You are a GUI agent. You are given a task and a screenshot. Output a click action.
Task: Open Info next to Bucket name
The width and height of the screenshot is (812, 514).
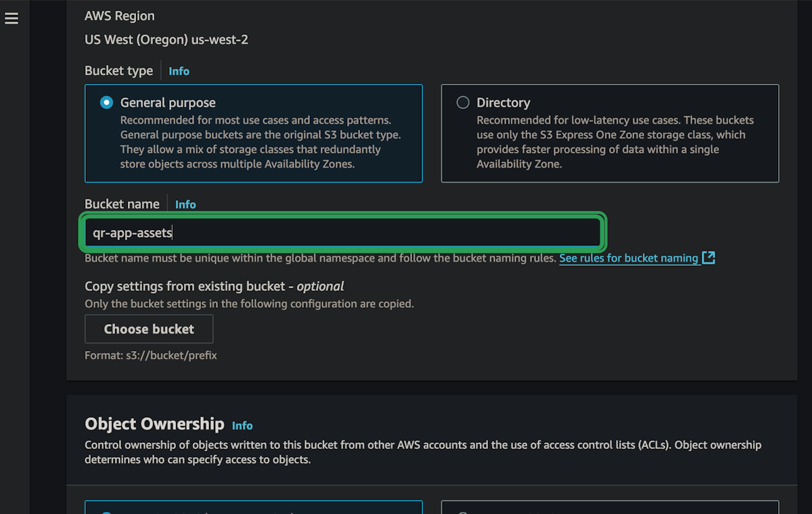pyautogui.click(x=185, y=204)
